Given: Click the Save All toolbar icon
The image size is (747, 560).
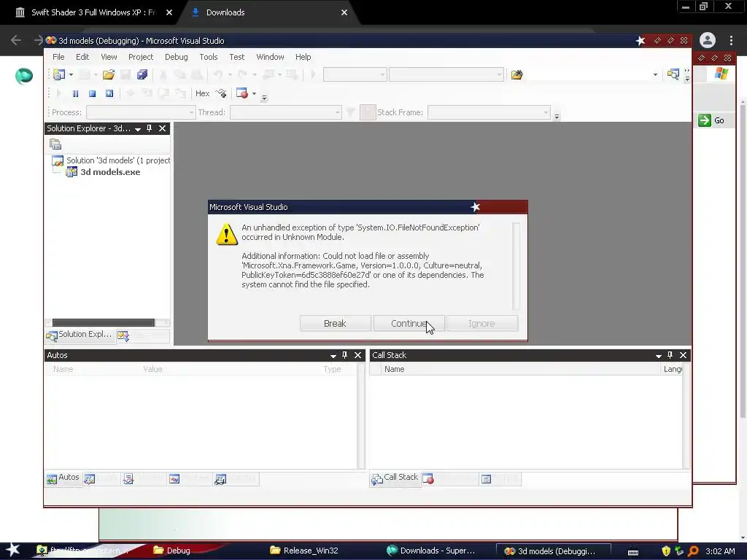Looking at the screenshot, I should (x=142, y=74).
